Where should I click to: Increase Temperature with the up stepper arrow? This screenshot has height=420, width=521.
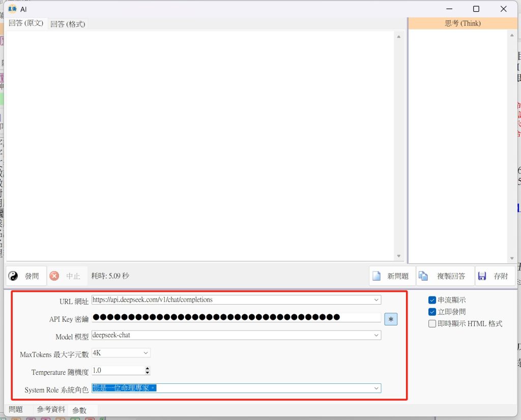[148, 369]
